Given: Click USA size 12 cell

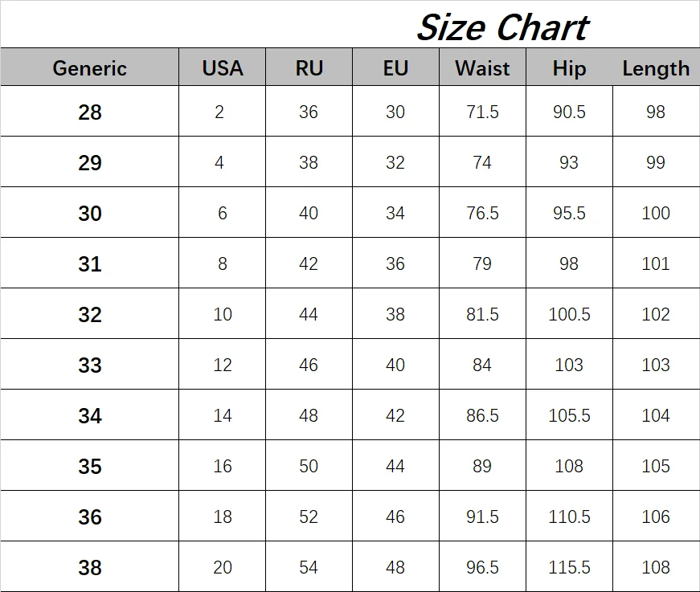Looking at the screenshot, I should point(222,365).
